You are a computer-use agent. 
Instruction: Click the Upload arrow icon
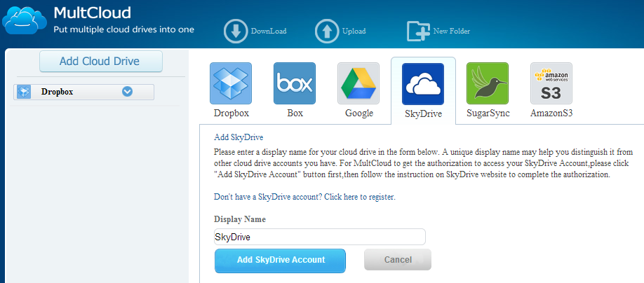tap(328, 31)
